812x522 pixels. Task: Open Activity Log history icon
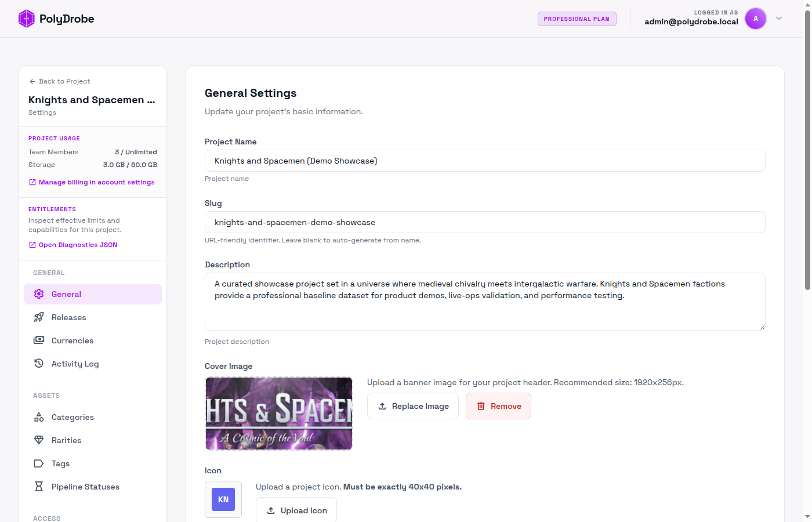[39, 364]
